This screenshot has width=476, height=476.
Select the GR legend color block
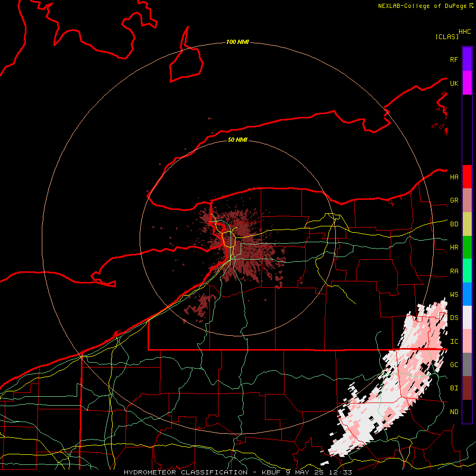pos(467,200)
